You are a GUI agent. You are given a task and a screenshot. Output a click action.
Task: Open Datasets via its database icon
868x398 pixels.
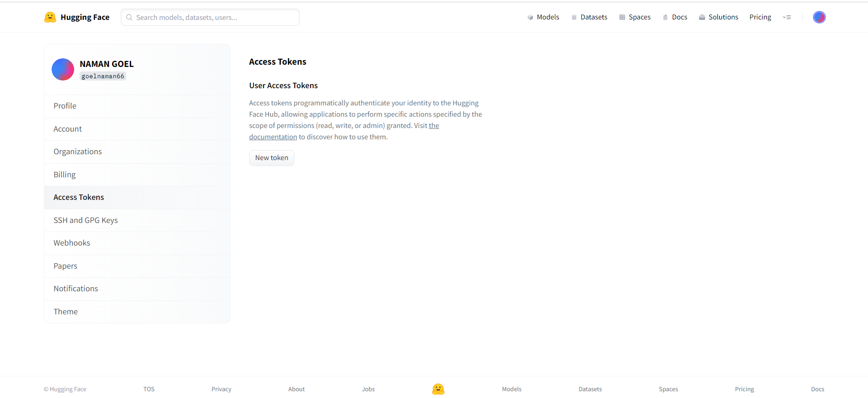574,17
